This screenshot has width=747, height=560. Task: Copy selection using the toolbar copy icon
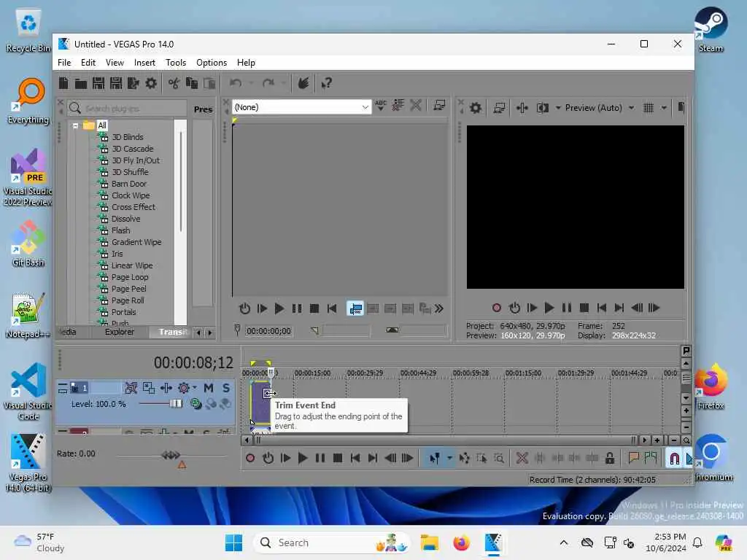point(192,83)
